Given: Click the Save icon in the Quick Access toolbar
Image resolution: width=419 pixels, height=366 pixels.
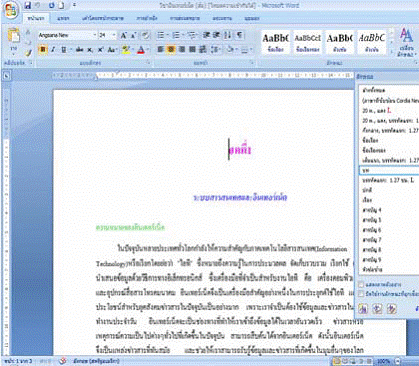Looking at the screenshot, I should pos(28,5).
